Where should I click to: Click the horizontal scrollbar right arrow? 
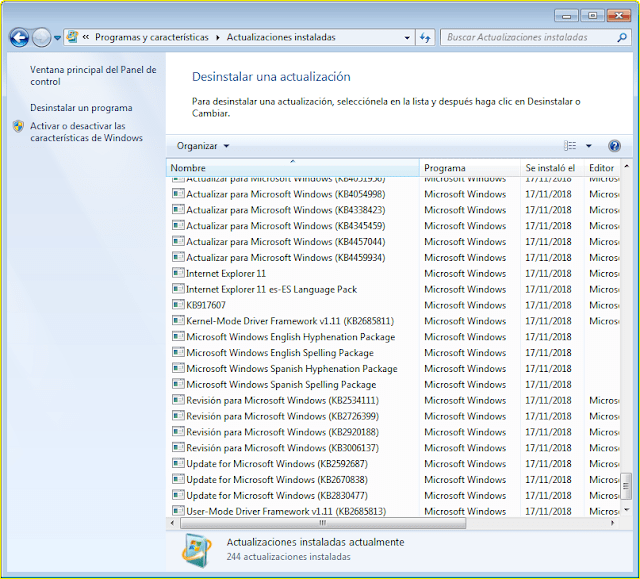612,523
